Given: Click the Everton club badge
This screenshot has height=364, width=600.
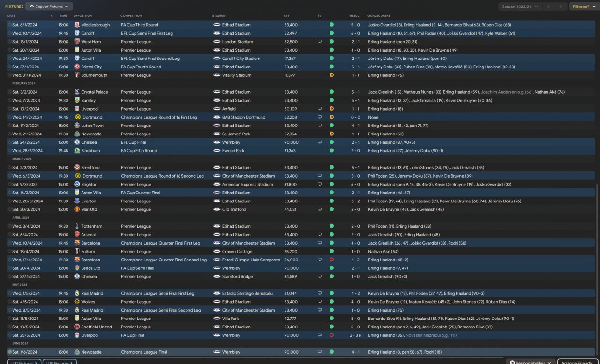Looking at the screenshot, I should click(77, 201).
